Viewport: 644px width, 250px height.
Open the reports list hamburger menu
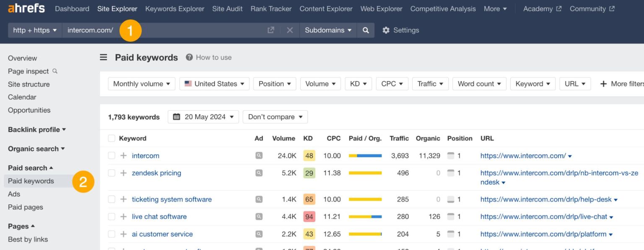point(103,57)
